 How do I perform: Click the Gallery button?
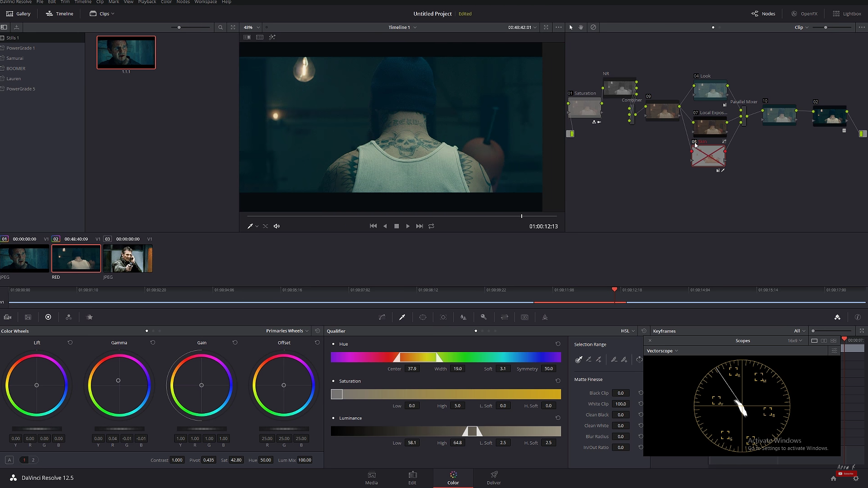click(x=18, y=14)
